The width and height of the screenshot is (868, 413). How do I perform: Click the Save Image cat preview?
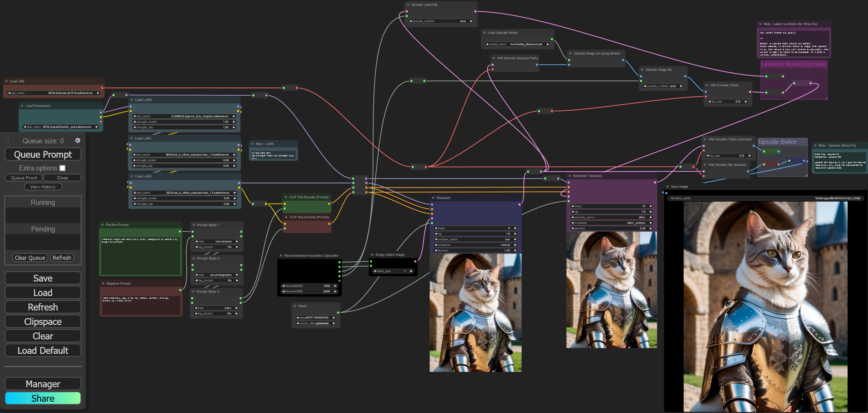click(765, 307)
